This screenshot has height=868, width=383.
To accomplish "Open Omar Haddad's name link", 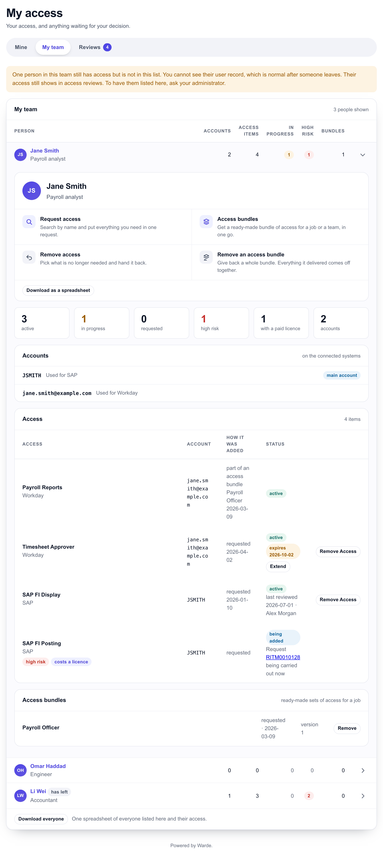I will 48,766.
